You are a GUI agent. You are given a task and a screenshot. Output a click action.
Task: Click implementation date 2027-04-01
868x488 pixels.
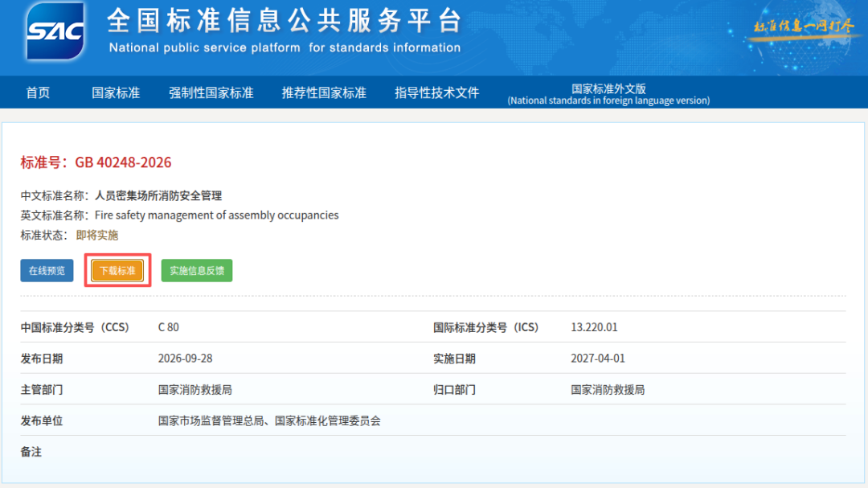coord(598,359)
